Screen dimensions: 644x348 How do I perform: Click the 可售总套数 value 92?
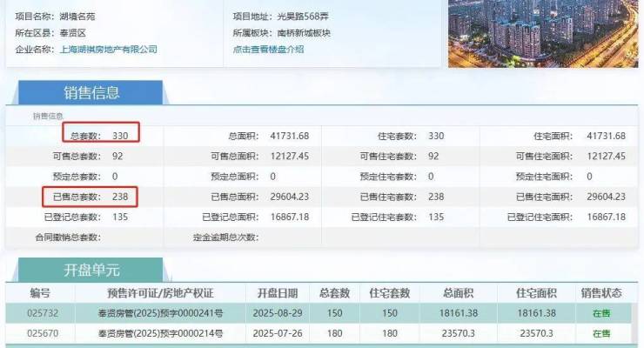(117, 157)
